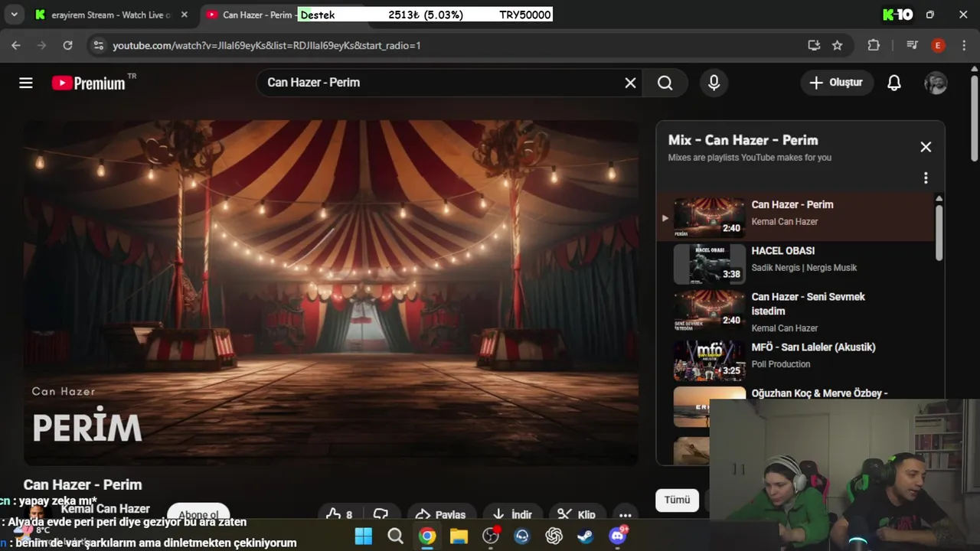Start voice search with the microphone
The width and height of the screenshot is (980, 551).
click(x=714, y=83)
